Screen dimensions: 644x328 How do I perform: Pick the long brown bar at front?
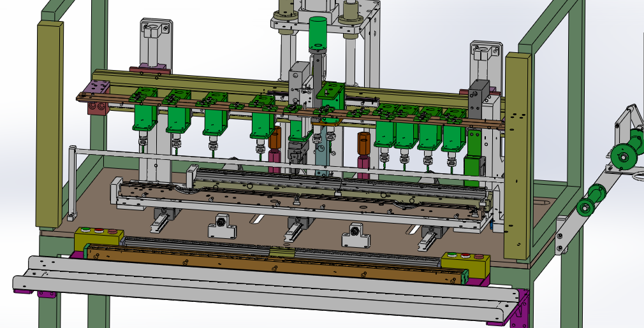tap(275, 264)
